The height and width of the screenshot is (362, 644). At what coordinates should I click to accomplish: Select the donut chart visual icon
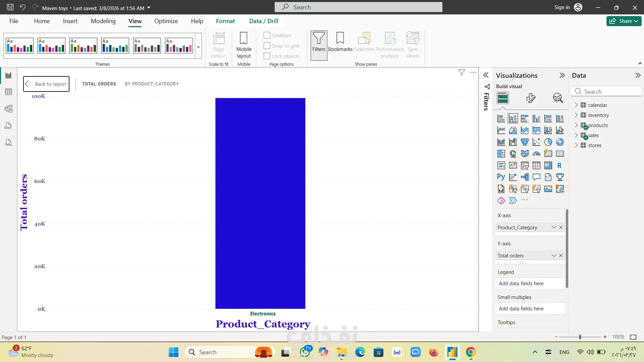click(559, 142)
